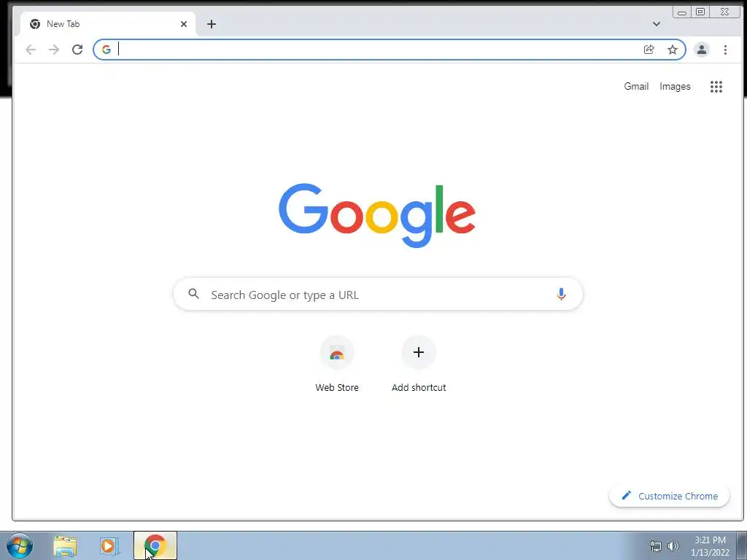Open the network tray icon
This screenshot has height=560, width=747.
656,545
